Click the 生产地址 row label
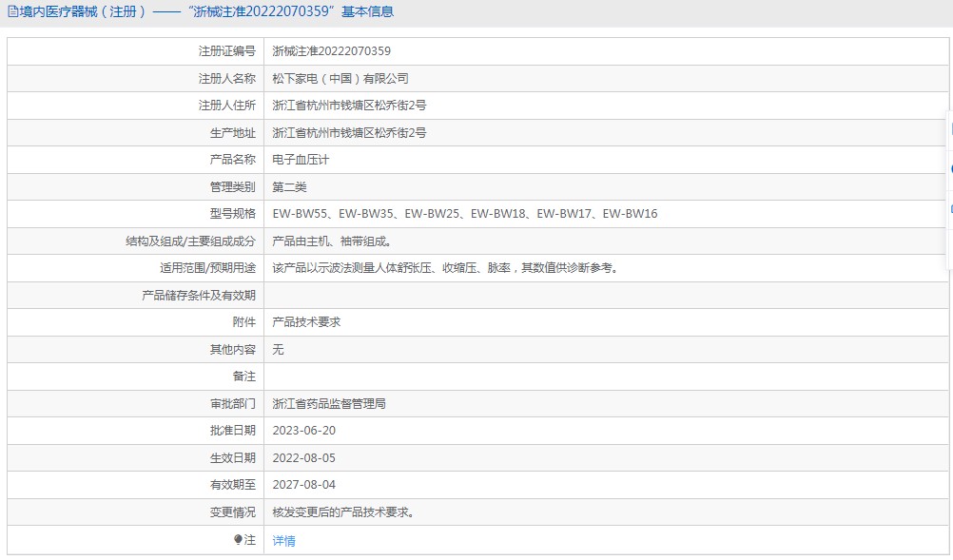Screen dimensions: 953x560 [233, 132]
